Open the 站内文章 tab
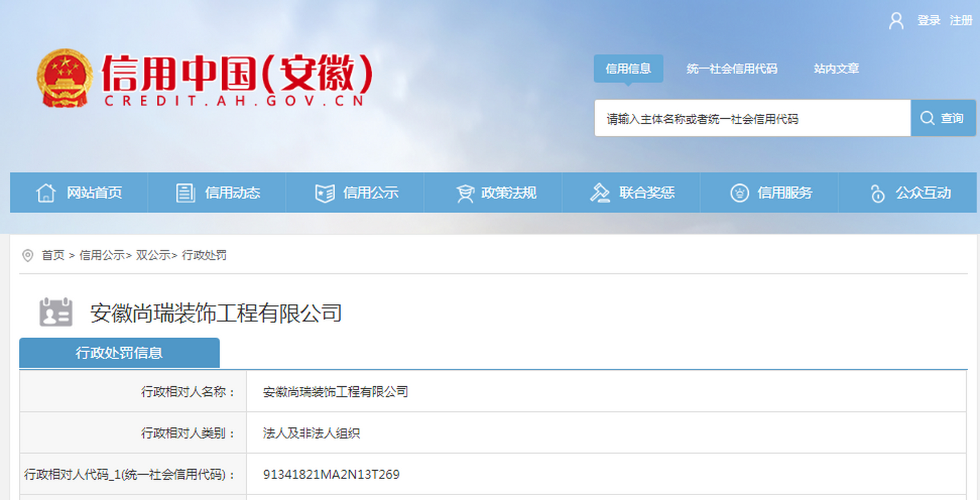980x500 pixels. tap(835, 68)
